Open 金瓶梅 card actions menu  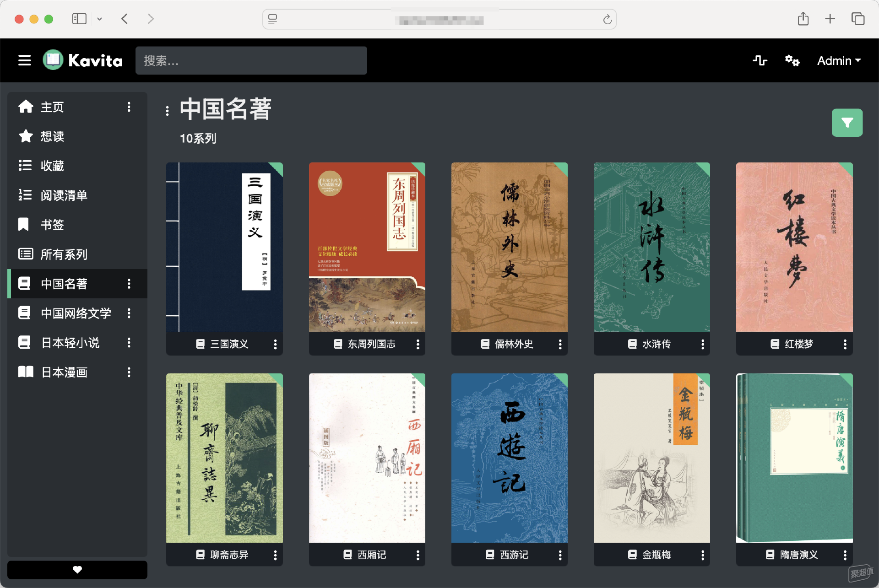tap(703, 555)
